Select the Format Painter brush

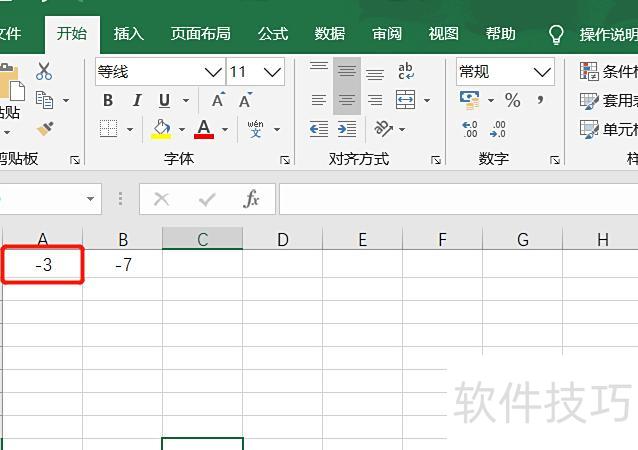[45, 129]
